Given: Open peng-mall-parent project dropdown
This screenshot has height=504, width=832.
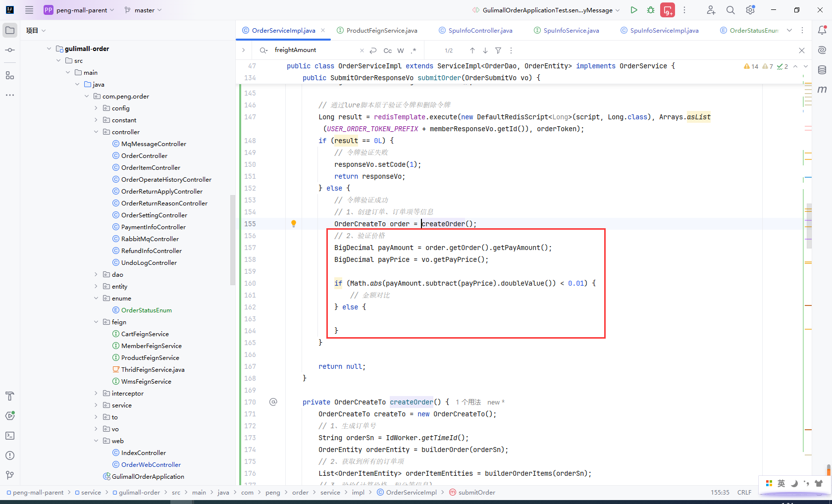Looking at the screenshot, I should [x=79, y=10].
